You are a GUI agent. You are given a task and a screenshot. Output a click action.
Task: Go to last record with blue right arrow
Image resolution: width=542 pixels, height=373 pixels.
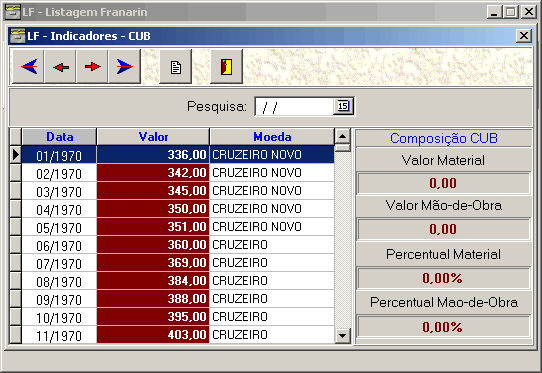(124, 66)
